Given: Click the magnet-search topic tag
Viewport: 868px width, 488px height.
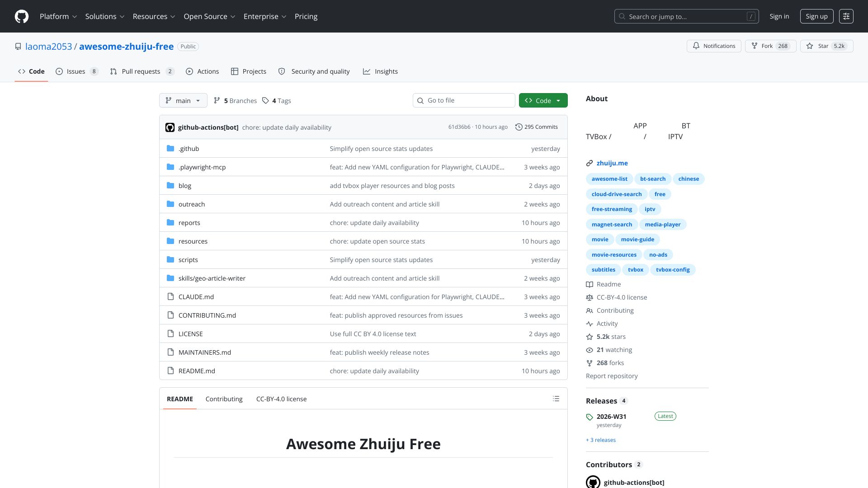Looking at the screenshot, I should coord(612,225).
